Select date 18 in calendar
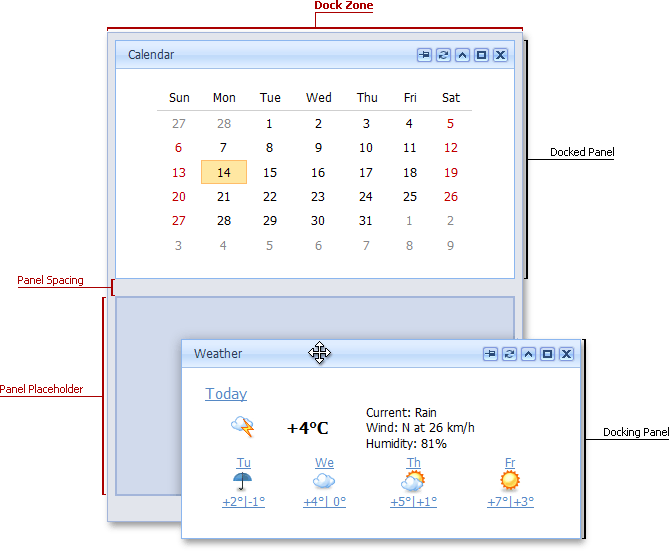 pyautogui.click(x=410, y=172)
